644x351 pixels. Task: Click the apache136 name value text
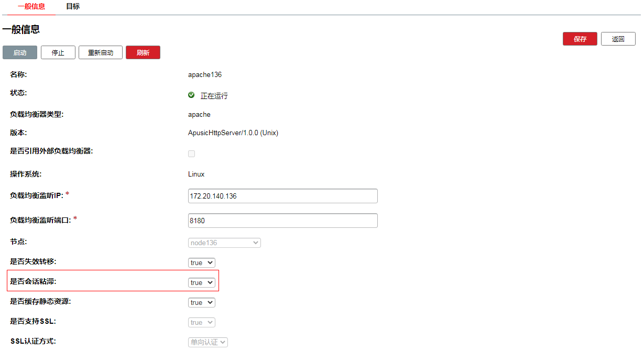(205, 74)
